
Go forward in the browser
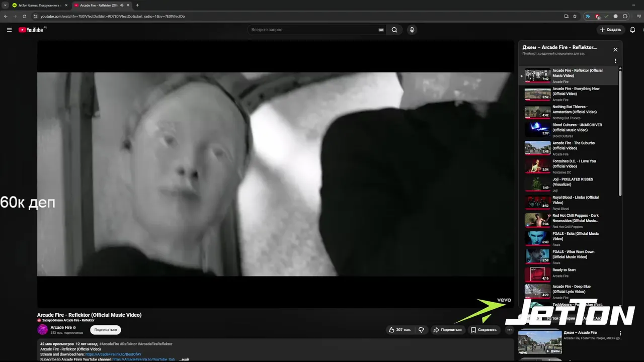pyautogui.click(x=15, y=16)
